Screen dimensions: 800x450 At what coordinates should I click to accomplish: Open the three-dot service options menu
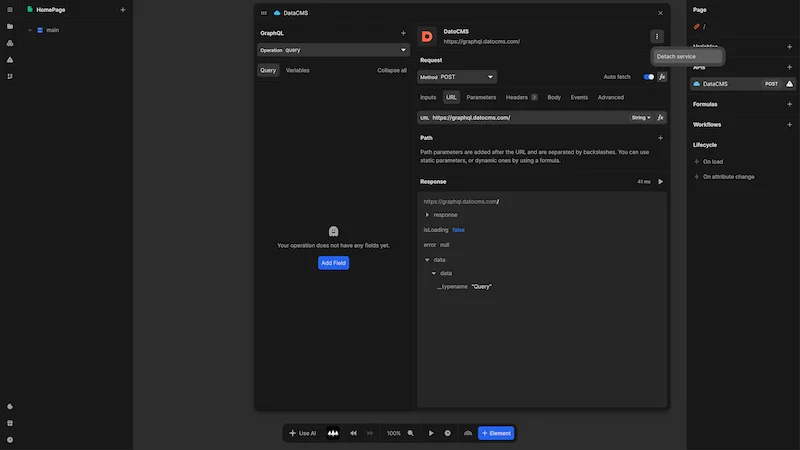(x=657, y=36)
